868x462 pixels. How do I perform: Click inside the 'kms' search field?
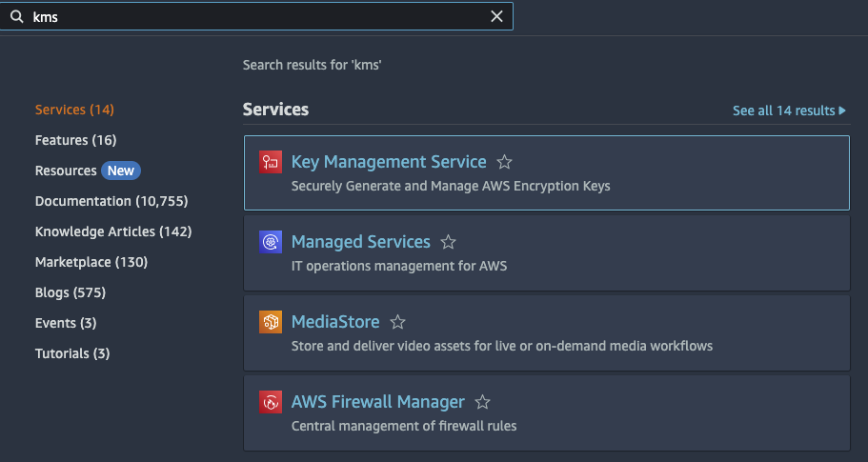pos(256,16)
